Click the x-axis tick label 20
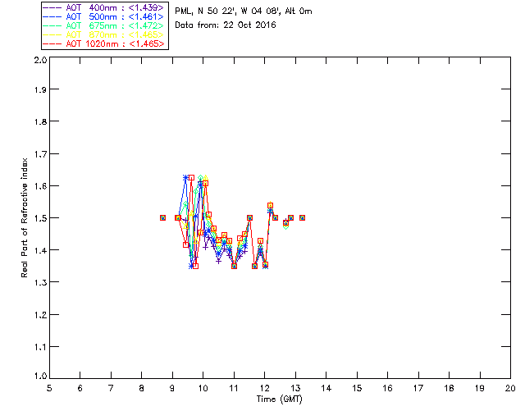525x420 pixels. coord(510,388)
